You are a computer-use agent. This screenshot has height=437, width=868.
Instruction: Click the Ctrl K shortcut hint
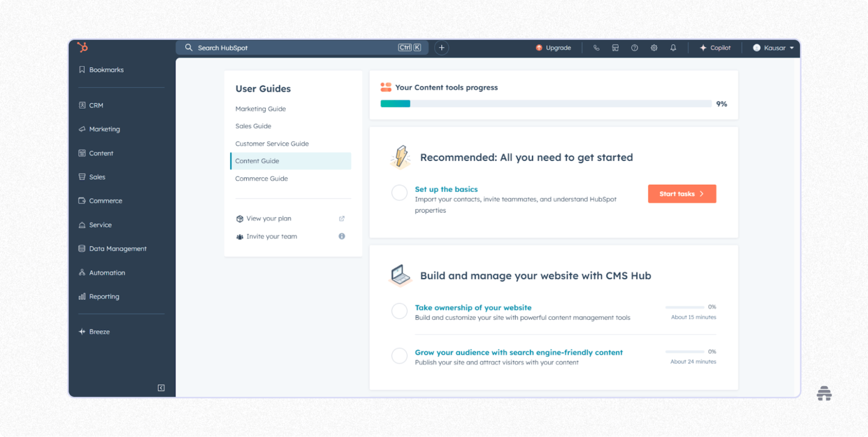[x=409, y=48]
